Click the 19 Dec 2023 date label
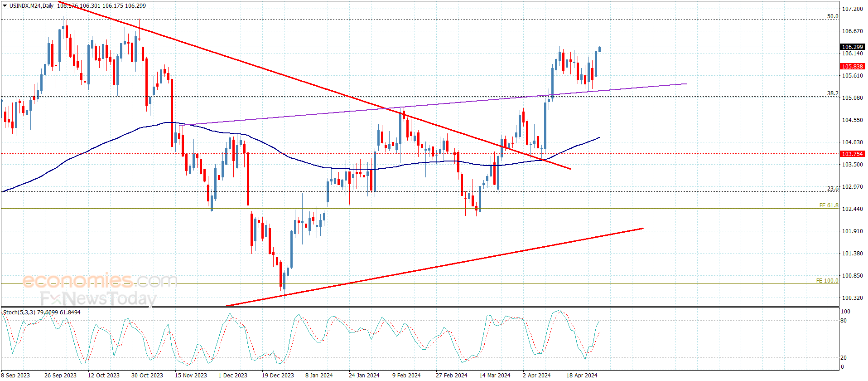 278,375
